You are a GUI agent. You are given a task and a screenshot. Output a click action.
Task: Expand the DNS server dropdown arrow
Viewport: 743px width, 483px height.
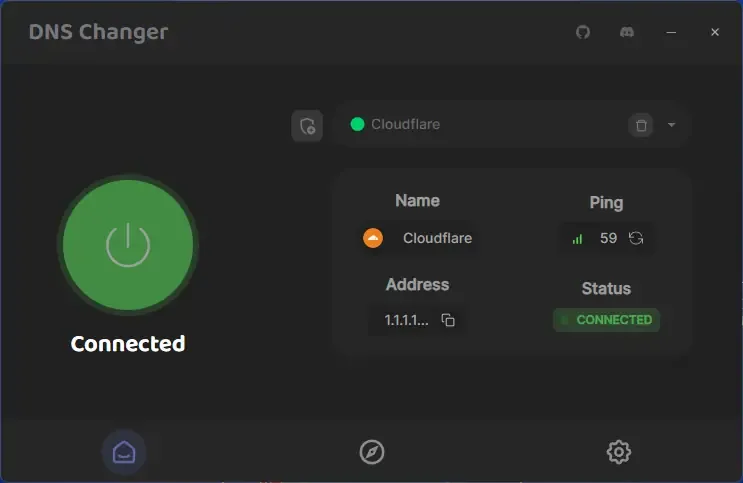(671, 125)
